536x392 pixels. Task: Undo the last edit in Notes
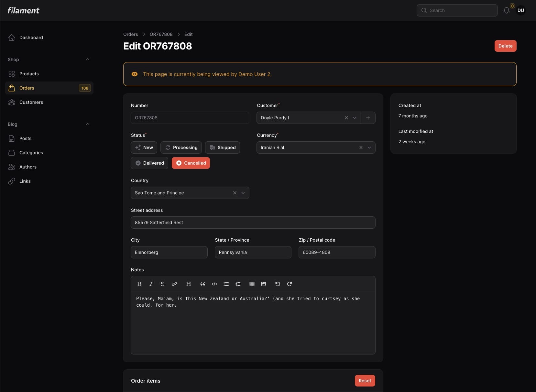pyautogui.click(x=277, y=284)
